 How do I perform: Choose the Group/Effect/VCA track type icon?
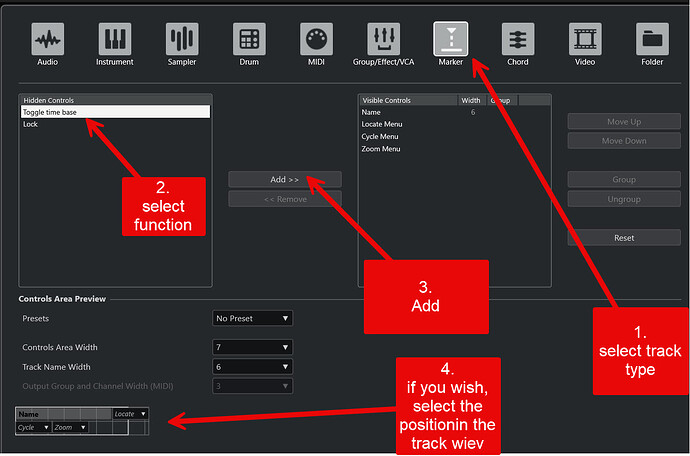tap(384, 39)
